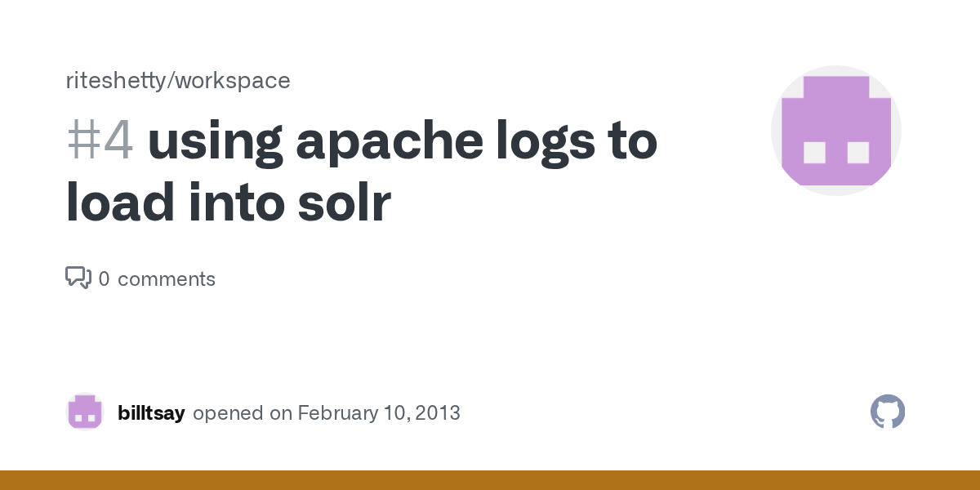Open the large purple identicon avatar

click(x=836, y=131)
